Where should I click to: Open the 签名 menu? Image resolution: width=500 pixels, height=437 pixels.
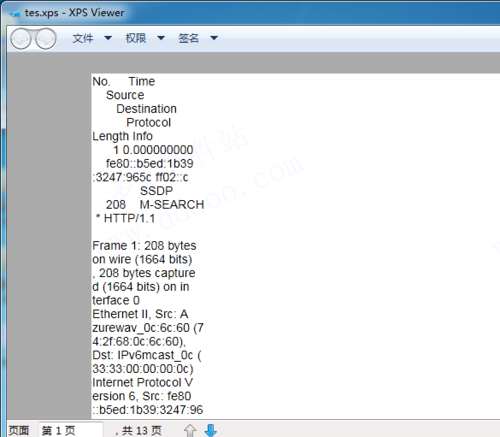tap(189, 38)
